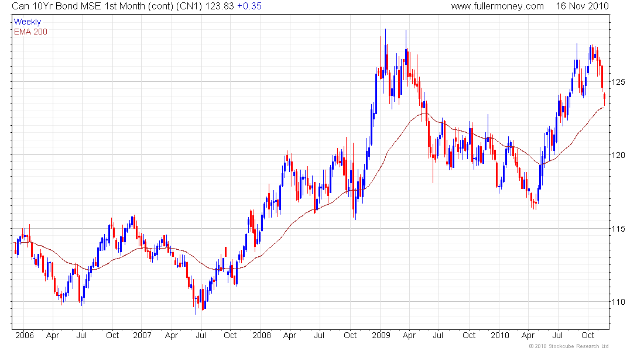Click the 2009 year label on time axis
Viewport: 644px width, 351px height.
(381, 336)
